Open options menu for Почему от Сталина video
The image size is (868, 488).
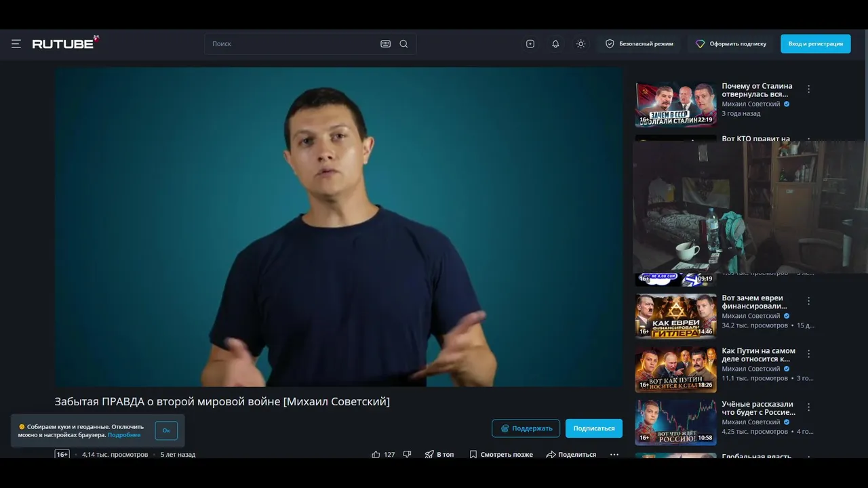[808, 89]
